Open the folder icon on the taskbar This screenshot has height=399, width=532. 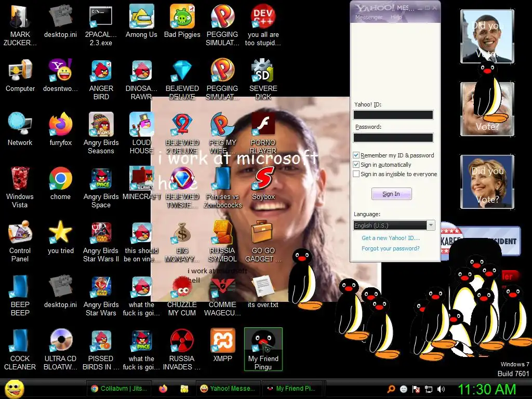tap(184, 389)
